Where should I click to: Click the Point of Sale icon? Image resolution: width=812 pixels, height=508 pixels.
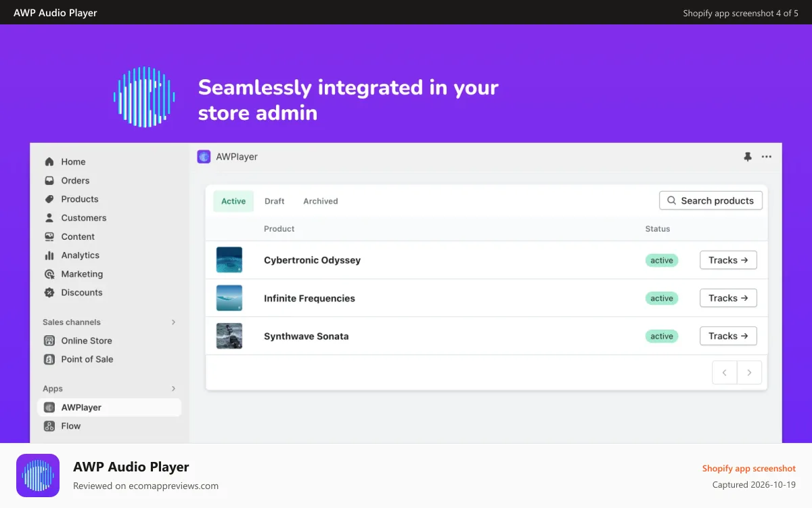point(49,359)
